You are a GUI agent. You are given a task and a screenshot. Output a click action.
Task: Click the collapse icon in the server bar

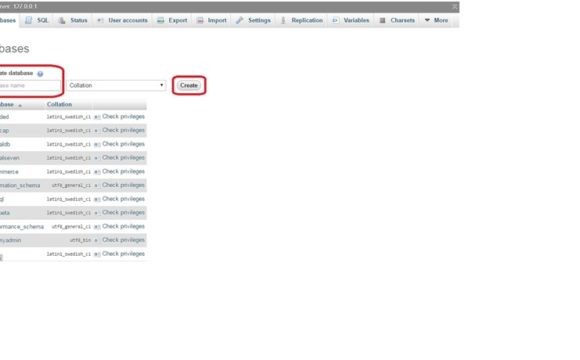click(455, 6)
